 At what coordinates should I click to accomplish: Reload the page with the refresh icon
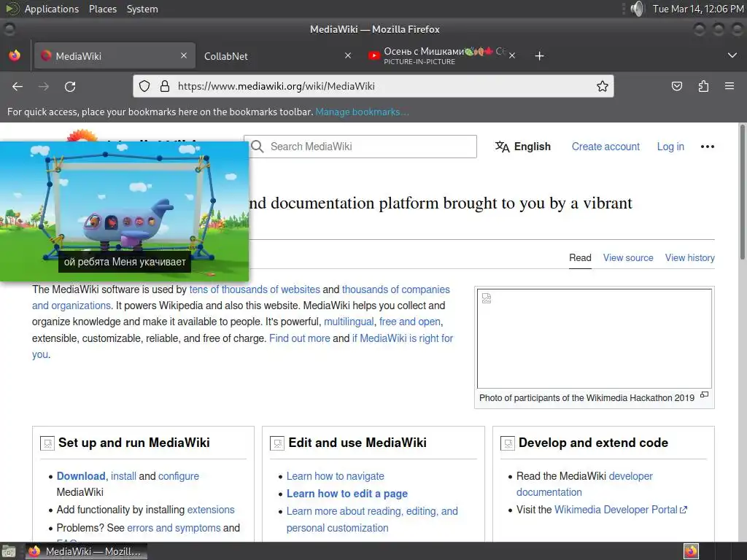pos(70,86)
